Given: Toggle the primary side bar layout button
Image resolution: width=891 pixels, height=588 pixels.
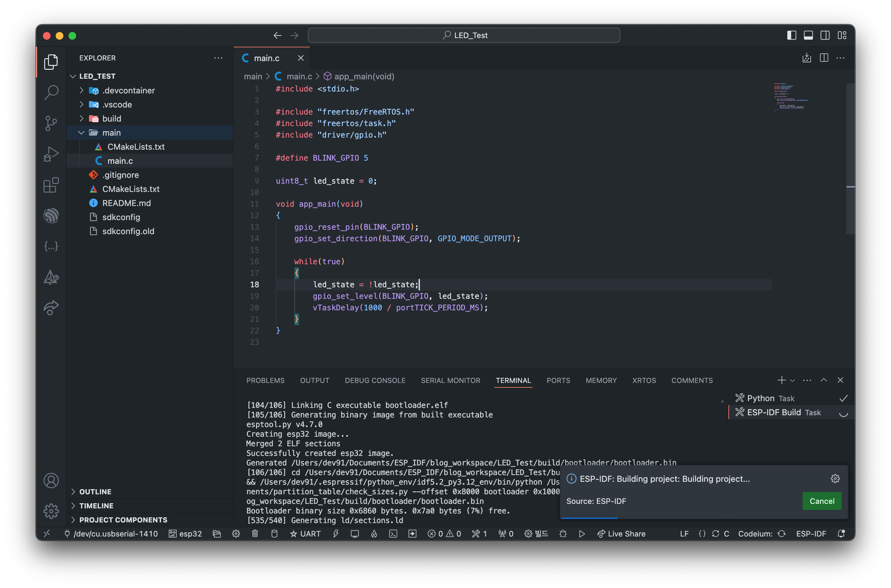Looking at the screenshot, I should coord(791,35).
